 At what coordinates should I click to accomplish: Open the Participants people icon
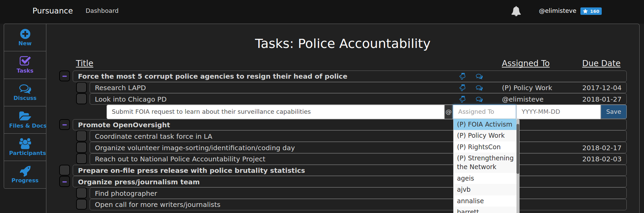[x=25, y=143]
